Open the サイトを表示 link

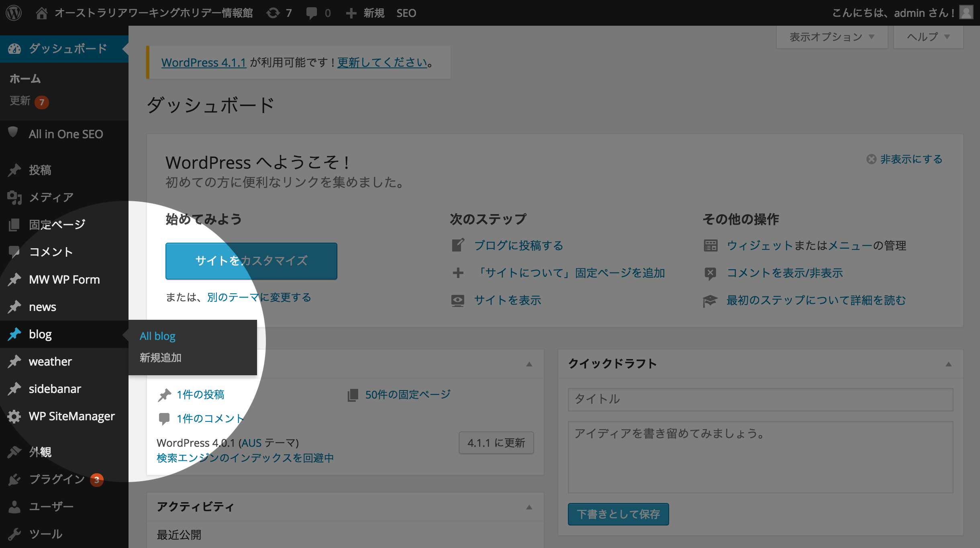click(x=507, y=300)
